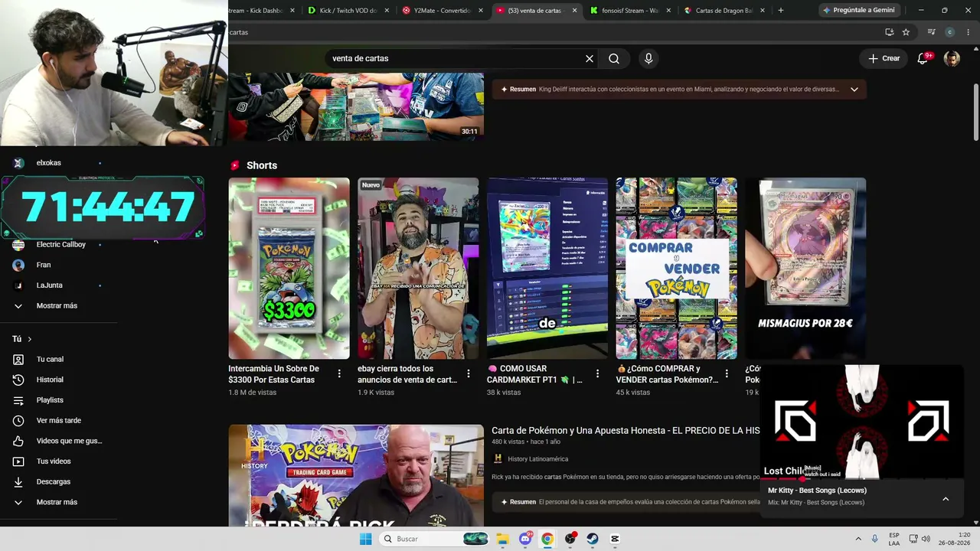This screenshot has height=551, width=980.
Task: Click the taskbar volume icon
Action: 926,539
